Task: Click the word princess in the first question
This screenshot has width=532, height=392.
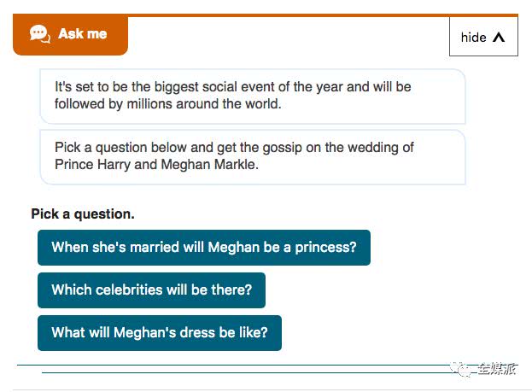Action: 325,248
